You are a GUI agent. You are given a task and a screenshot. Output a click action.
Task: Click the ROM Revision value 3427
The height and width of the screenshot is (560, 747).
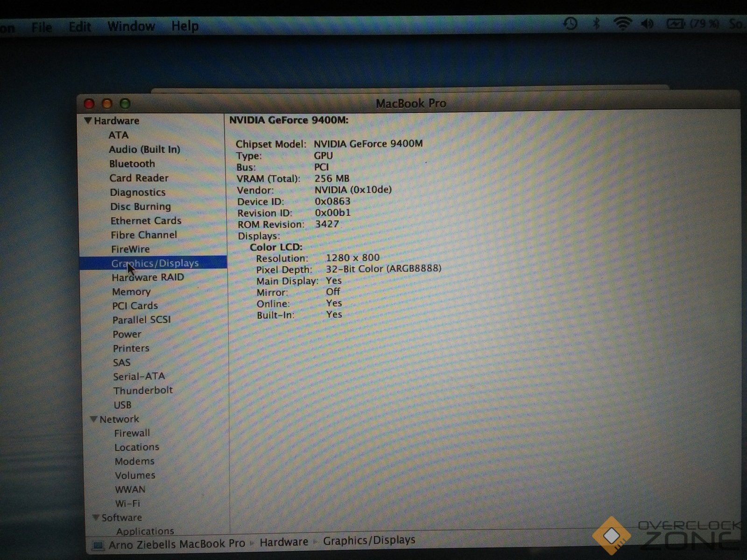327,224
